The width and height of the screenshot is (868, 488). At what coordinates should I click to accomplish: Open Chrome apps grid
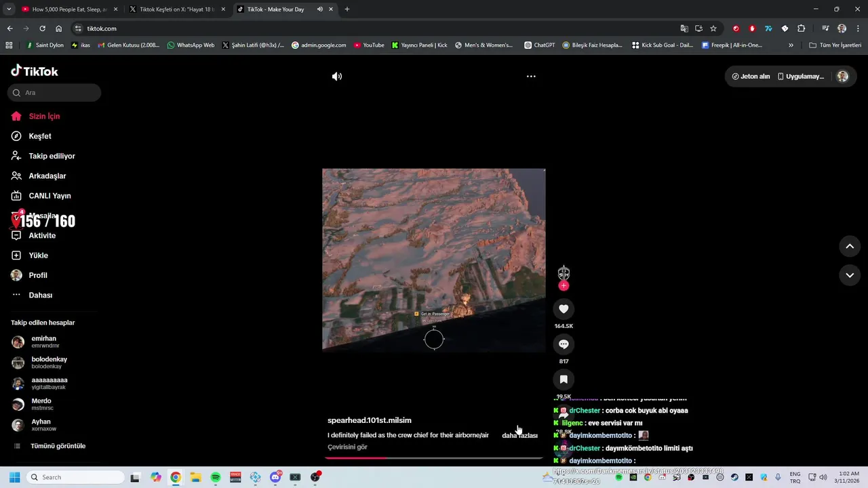coord(9,45)
